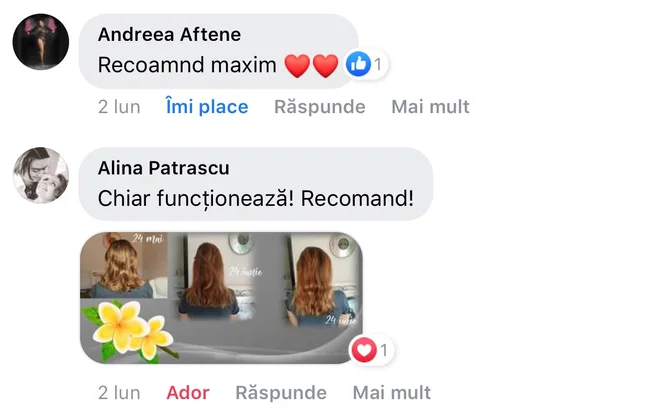Open the Alina Patrascu name link
Screen dimensions: 650x419
(163, 168)
